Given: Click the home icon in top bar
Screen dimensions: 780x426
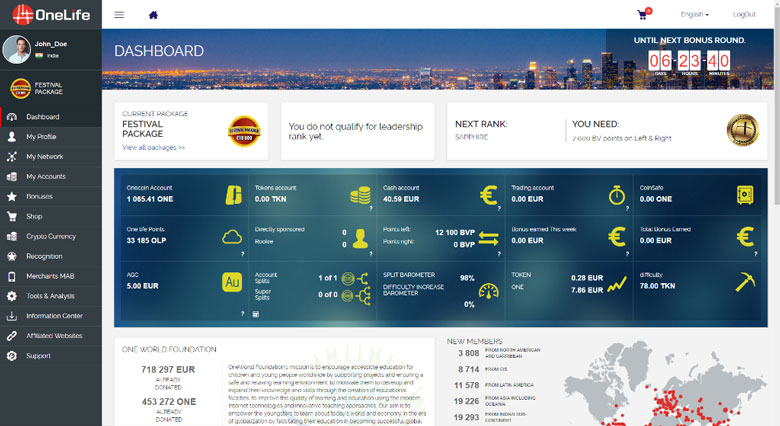Looking at the screenshot, I should (153, 15).
